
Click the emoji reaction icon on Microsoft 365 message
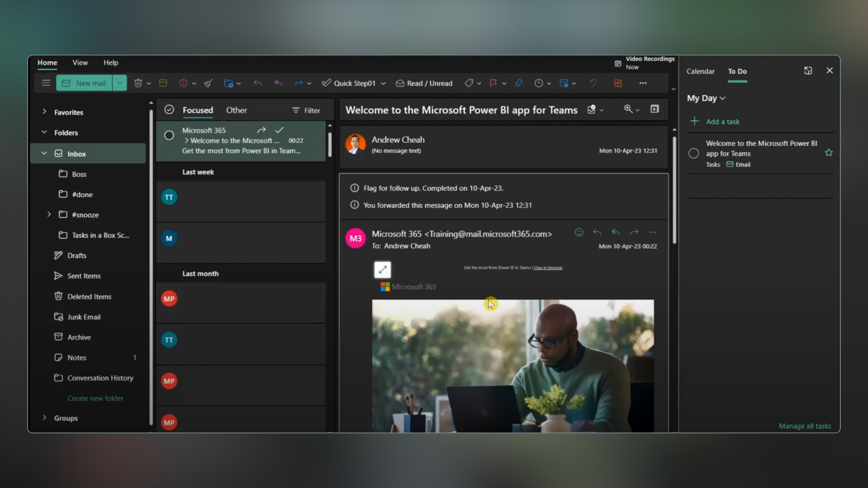[x=579, y=232]
